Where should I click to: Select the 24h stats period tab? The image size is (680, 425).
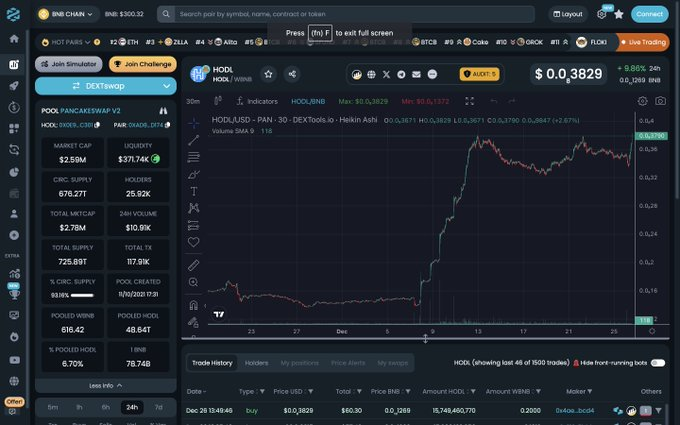[x=132, y=407]
